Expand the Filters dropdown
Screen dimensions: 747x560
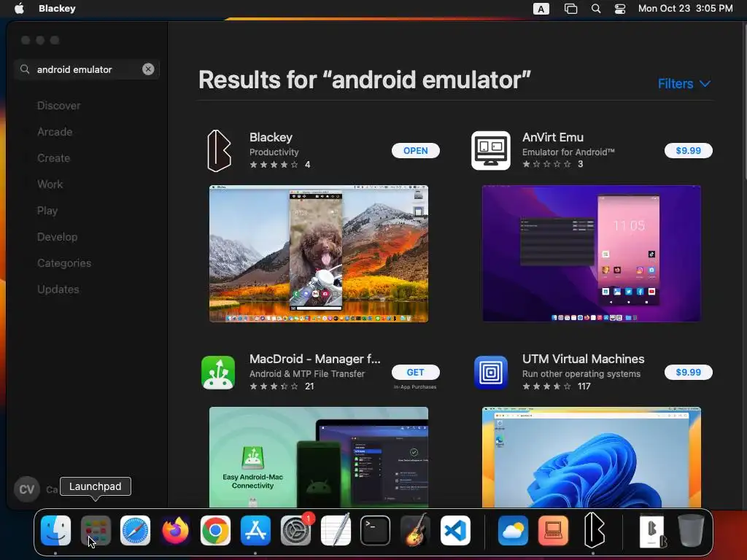tap(684, 84)
